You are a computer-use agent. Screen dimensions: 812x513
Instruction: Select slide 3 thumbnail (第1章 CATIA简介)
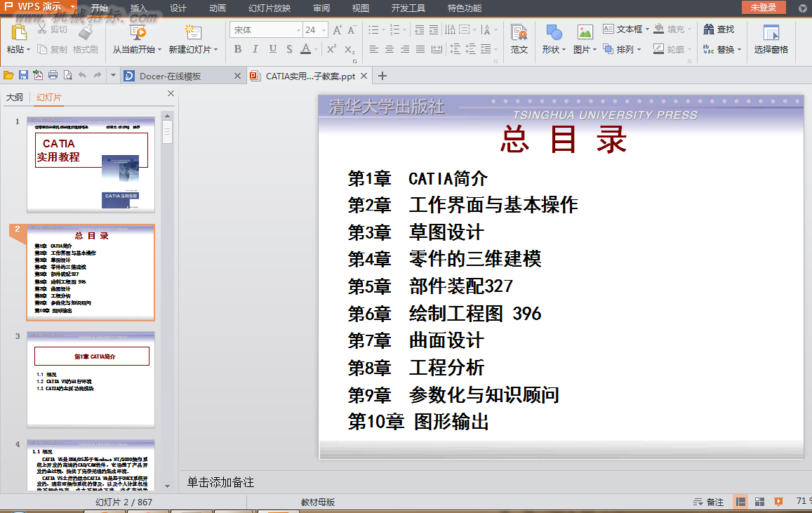tap(91, 380)
